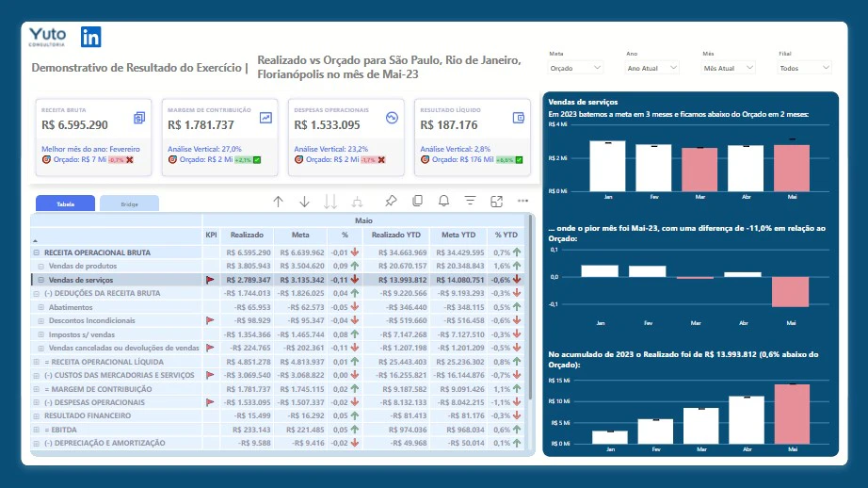This screenshot has height=488, width=868.
Task: Click the KPI column header
Action: click(211, 235)
